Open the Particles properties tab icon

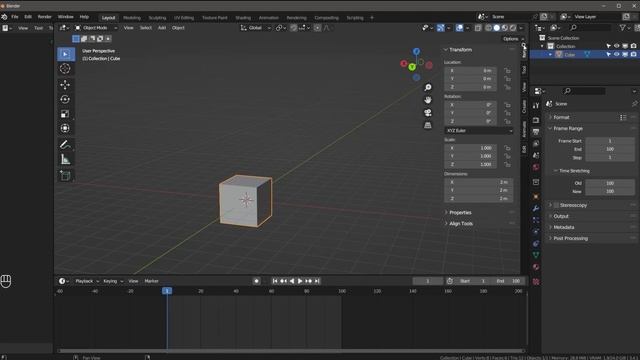coord(536,220)
